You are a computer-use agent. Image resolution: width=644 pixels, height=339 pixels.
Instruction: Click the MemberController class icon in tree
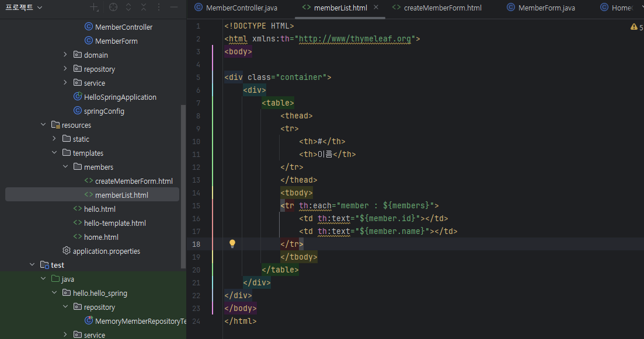coord(88,27)
